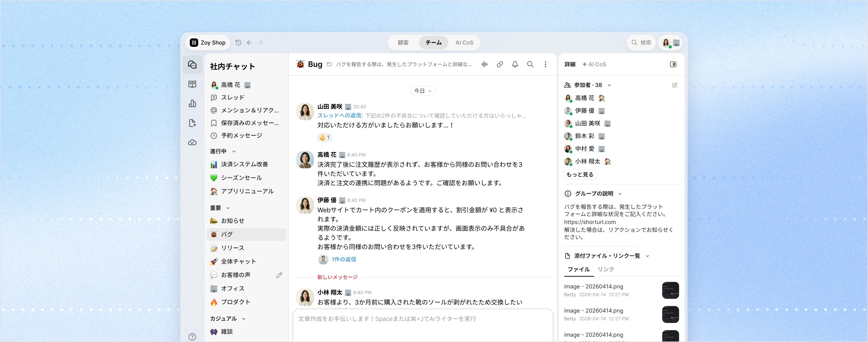Viewport: 868px width, 342px height.
Task: Open the profile avatar at top right
Action: [x=666, y=43]
